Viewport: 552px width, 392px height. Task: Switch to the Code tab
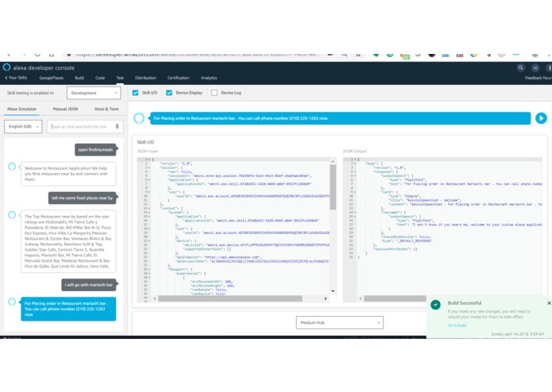pos(100,78)
